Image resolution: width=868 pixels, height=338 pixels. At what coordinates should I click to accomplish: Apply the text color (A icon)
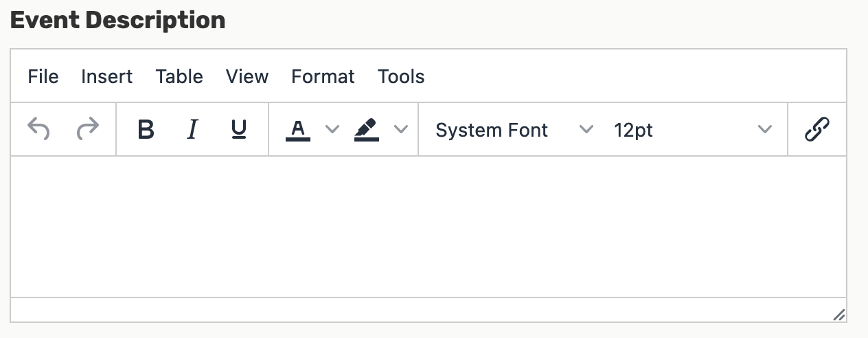point(298,129)
